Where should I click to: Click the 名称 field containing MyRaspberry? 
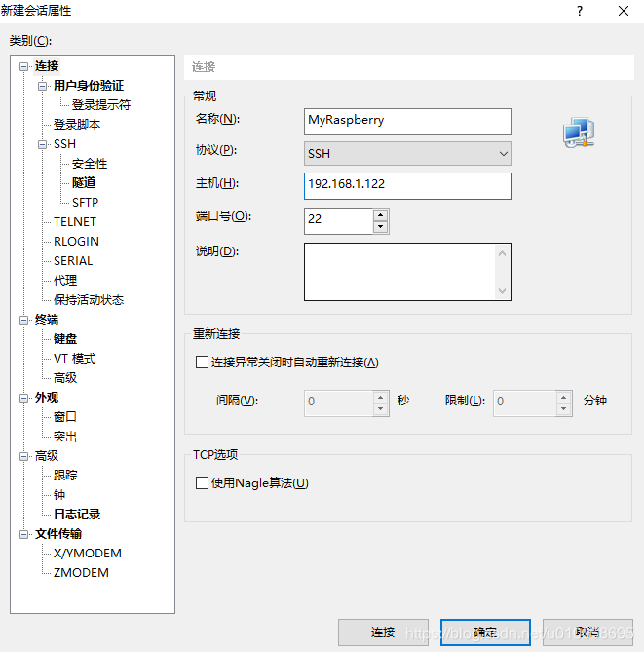coord(408,122)
